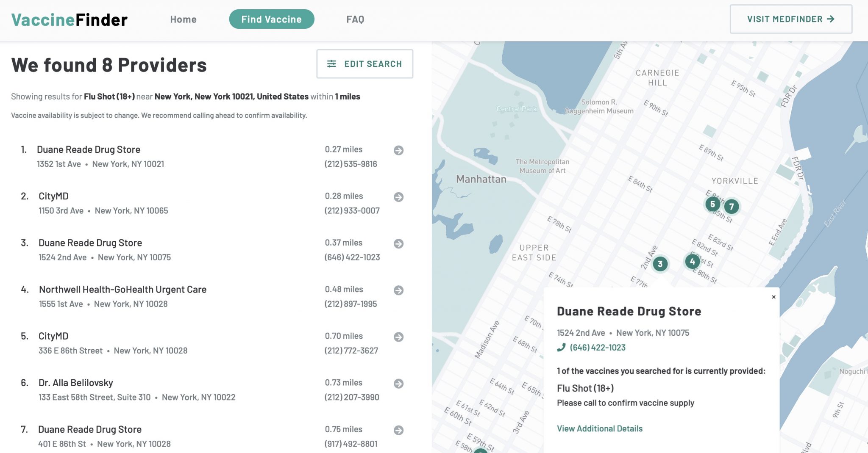
Task: Open arrow for Duane Reade on 86th St
Action: (x=398, y=430)
